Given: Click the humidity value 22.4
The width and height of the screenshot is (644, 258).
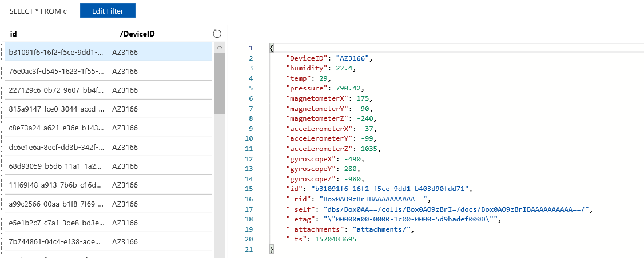Looking at the screenshot, I should pos(344,68).
